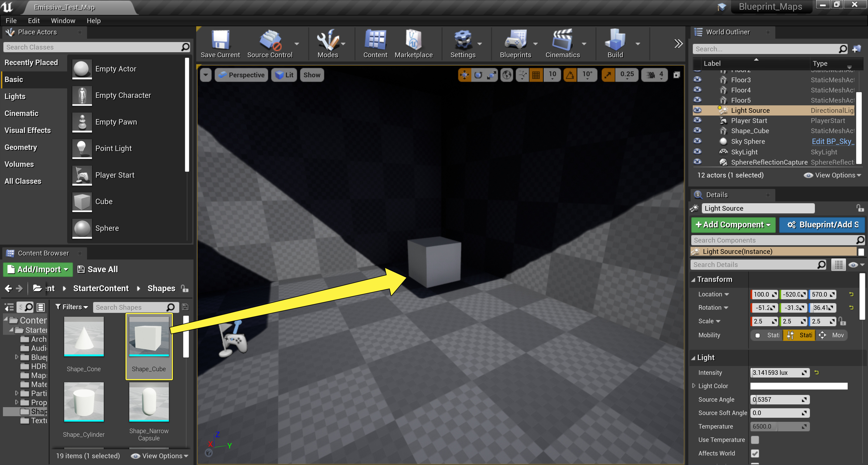Uncheck the Affects World checkbox

point(755,453)
